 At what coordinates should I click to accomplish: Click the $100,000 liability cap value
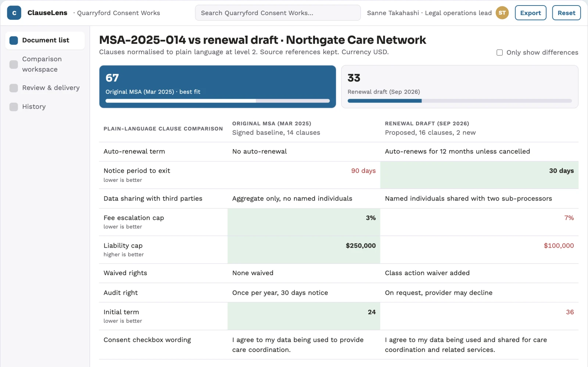[x=559, y=246]
